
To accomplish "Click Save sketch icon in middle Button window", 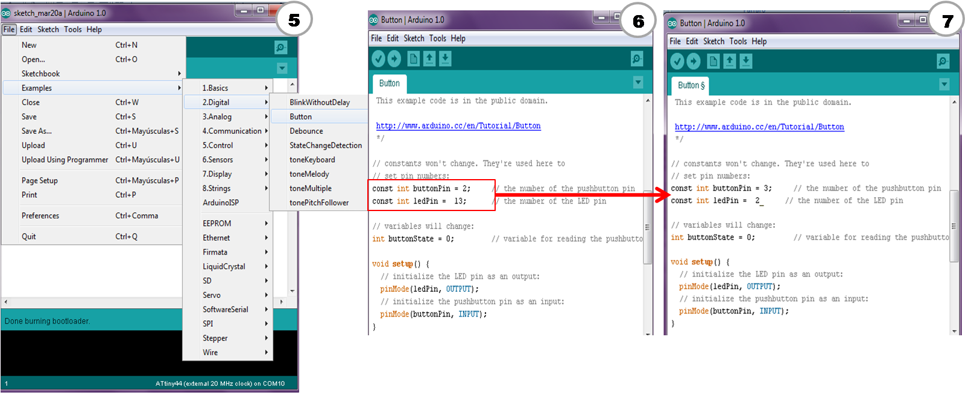I will [445, 58].
